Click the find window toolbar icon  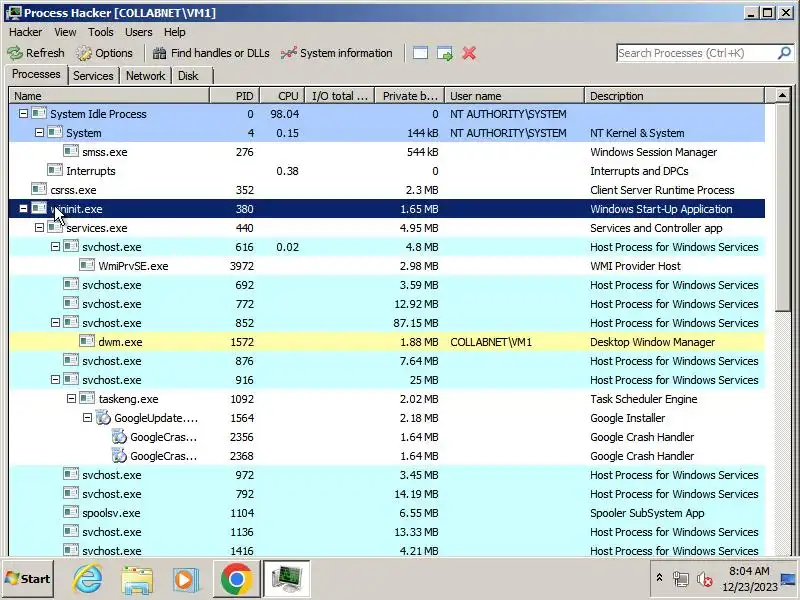420,53
